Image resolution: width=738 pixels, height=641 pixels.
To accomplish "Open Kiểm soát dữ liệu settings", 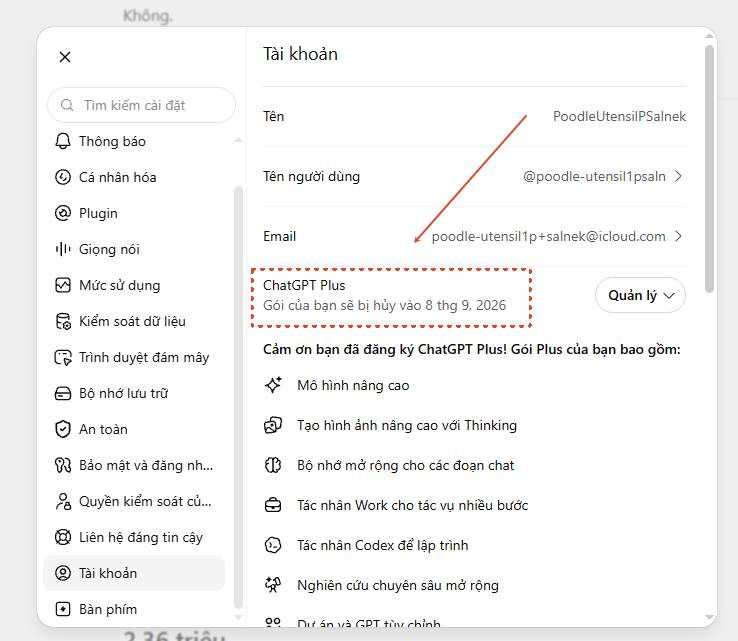I will pos(134,321).
